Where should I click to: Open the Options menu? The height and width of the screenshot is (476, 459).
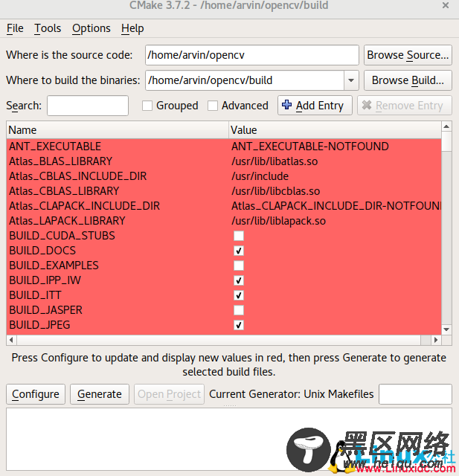click(x=91, y=28)
